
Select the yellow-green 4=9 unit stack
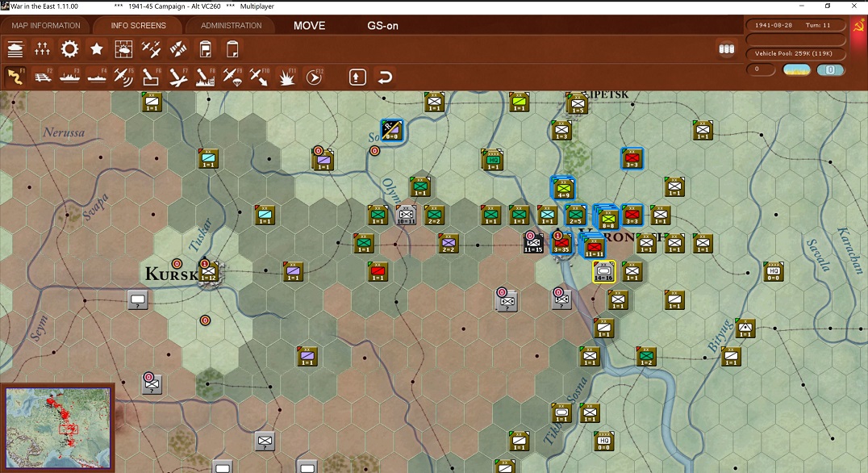(x=562, y=188)
